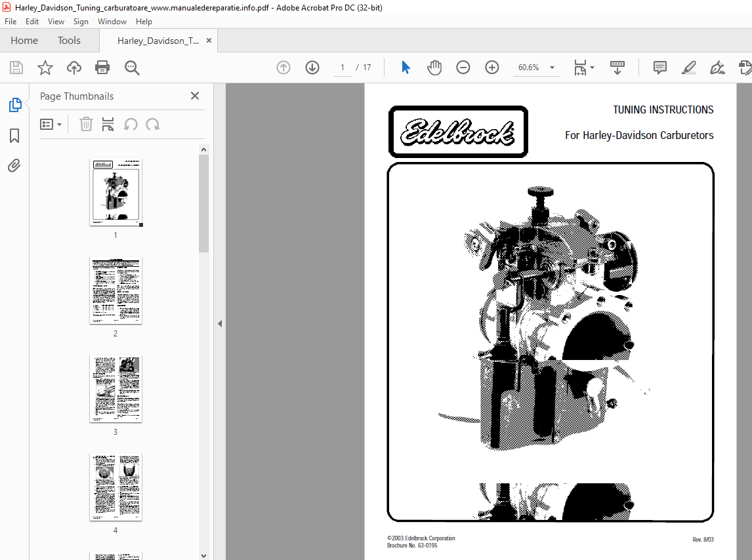Add document to starred favorites
Screen dimensions: 752x560
(45, 68)
